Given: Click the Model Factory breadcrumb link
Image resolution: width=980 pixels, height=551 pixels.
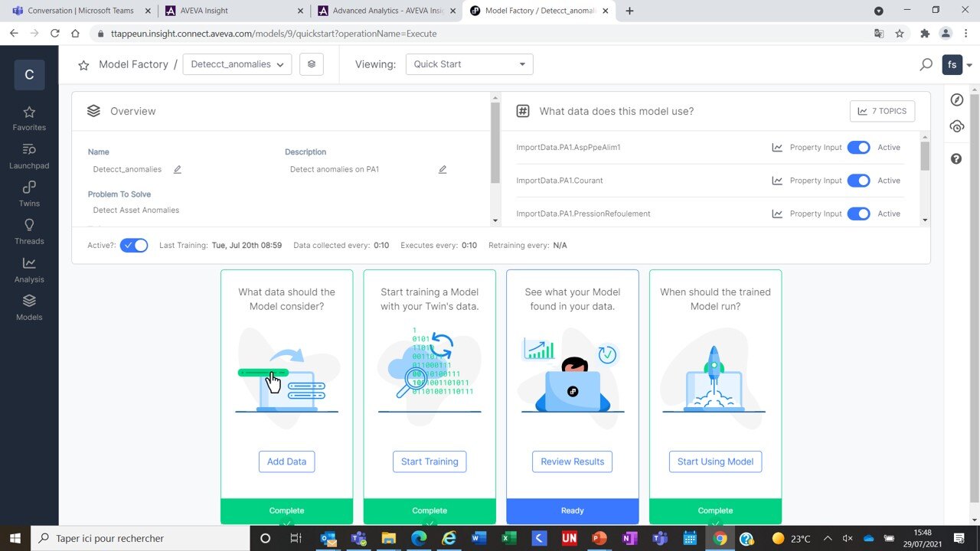Looking at the screenshot, I should click(133, 64).
